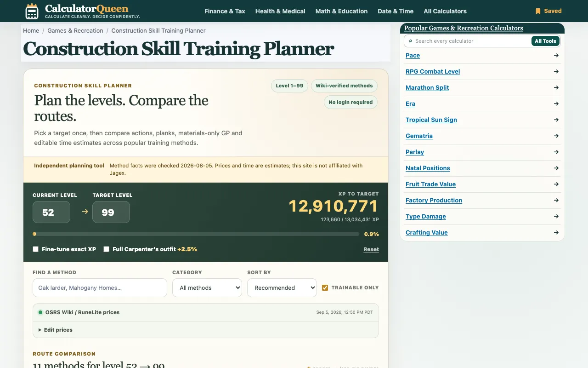Open the Saved menu item
Image resolution: width=588 pixels, height=368 pixels.
[x=548, y=11]
